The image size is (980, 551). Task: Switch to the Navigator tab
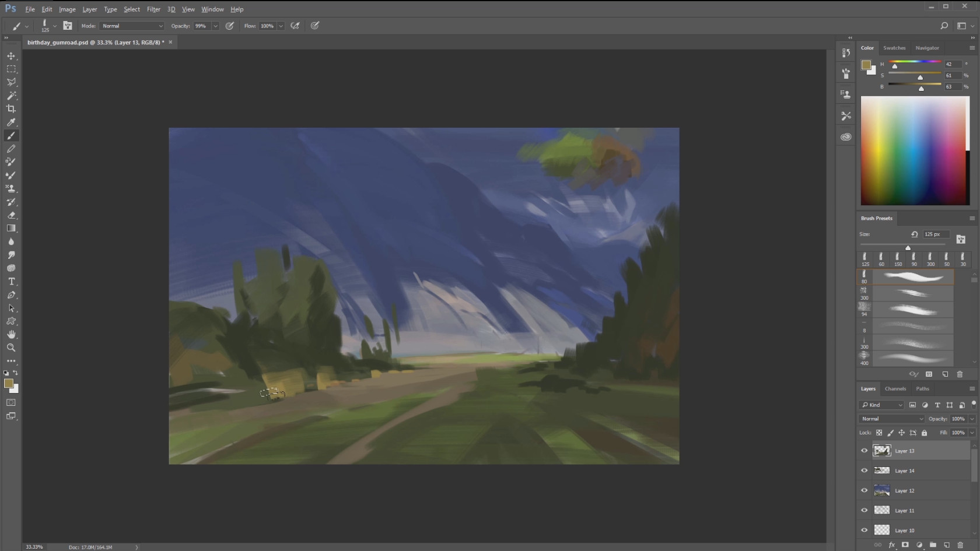pos(927,48)
